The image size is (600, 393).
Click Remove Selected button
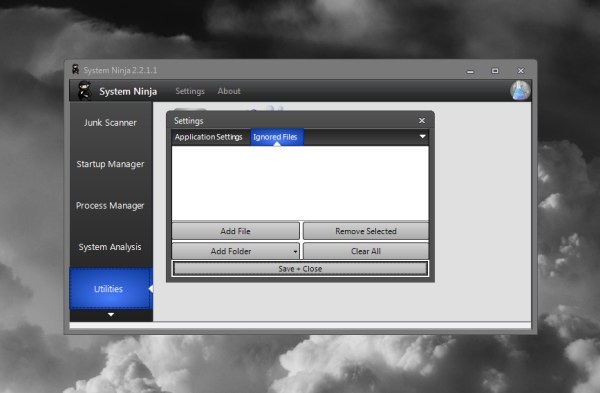point(366,231)
